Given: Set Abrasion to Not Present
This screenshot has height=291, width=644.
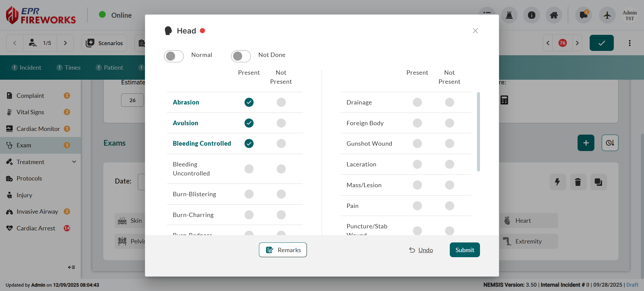Looking at the screenshot, I should pyautogui.click(x=281, y=102).
